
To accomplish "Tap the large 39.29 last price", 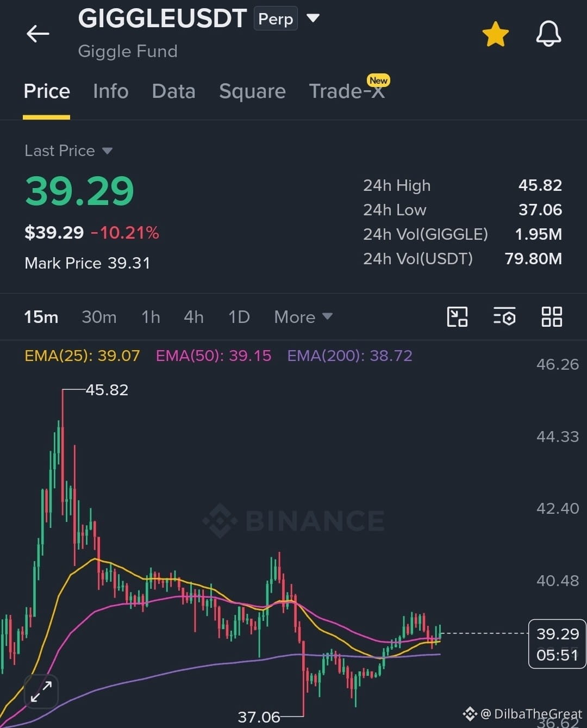I will [x=79, y=191].
